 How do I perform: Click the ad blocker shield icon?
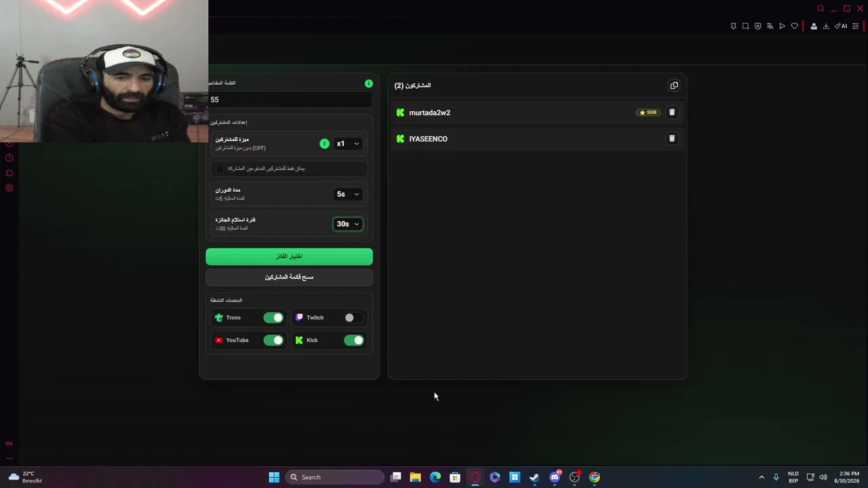pyautogui.click(x=757, y=26)
